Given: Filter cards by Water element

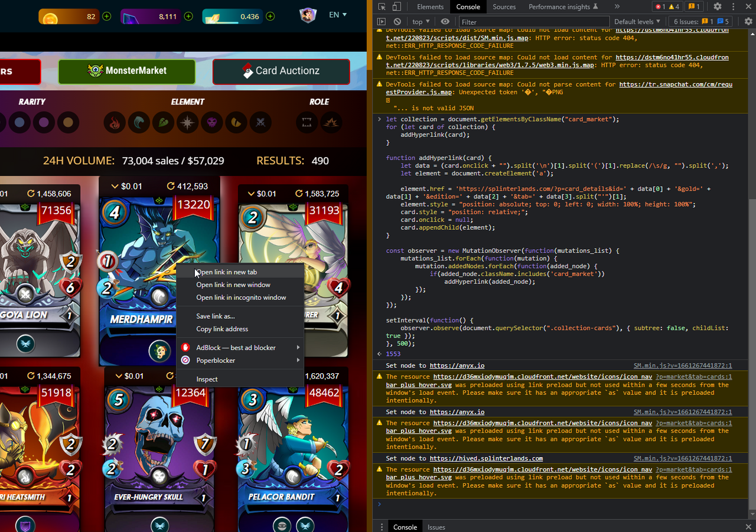Looking at the screenshot, I should 139,123.
